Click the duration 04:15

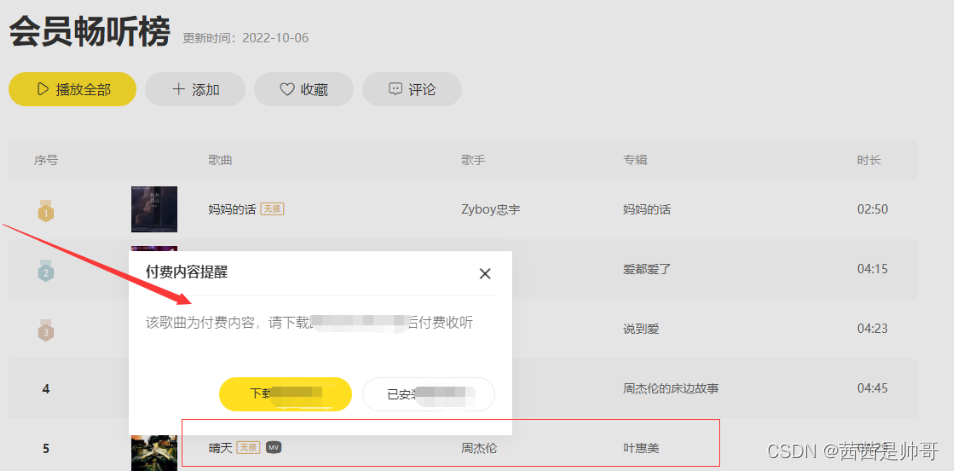pyautogui.click(x=872, y=269)
